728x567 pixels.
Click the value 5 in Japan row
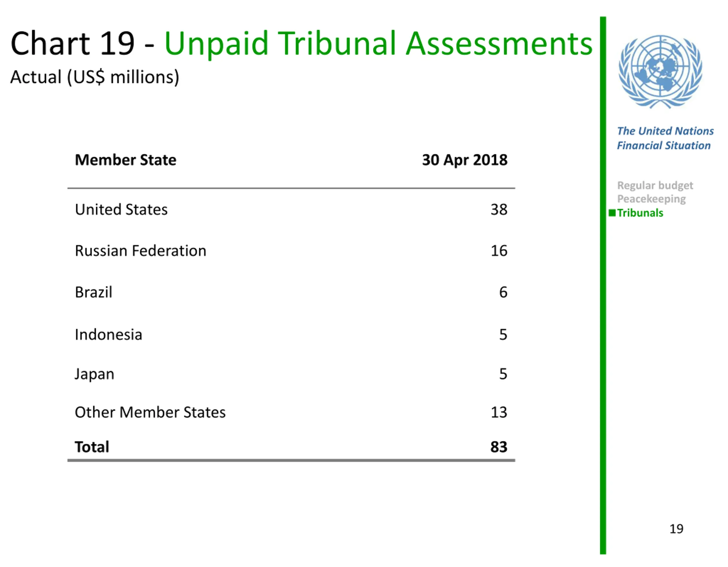[x=503, y=374]
